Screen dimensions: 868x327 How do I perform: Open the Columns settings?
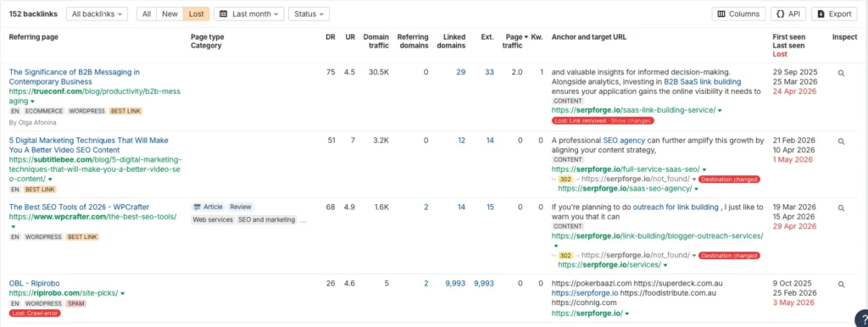738,14
